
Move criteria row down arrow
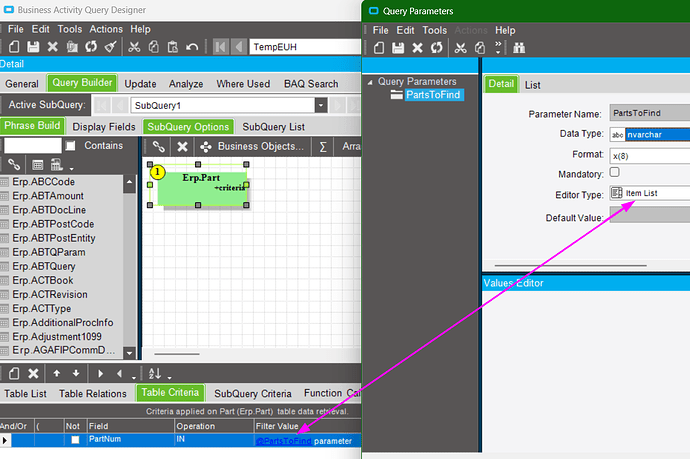click(76, 374)
